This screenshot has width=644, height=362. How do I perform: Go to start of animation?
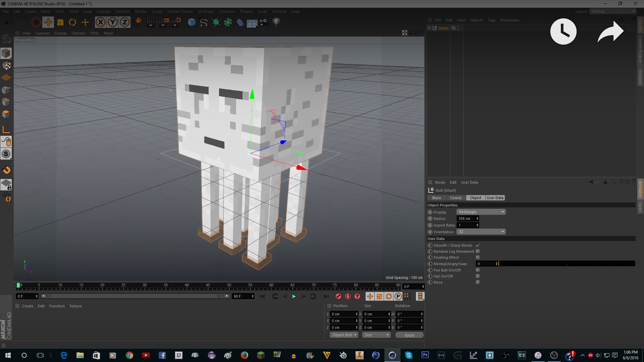(263, 296)
